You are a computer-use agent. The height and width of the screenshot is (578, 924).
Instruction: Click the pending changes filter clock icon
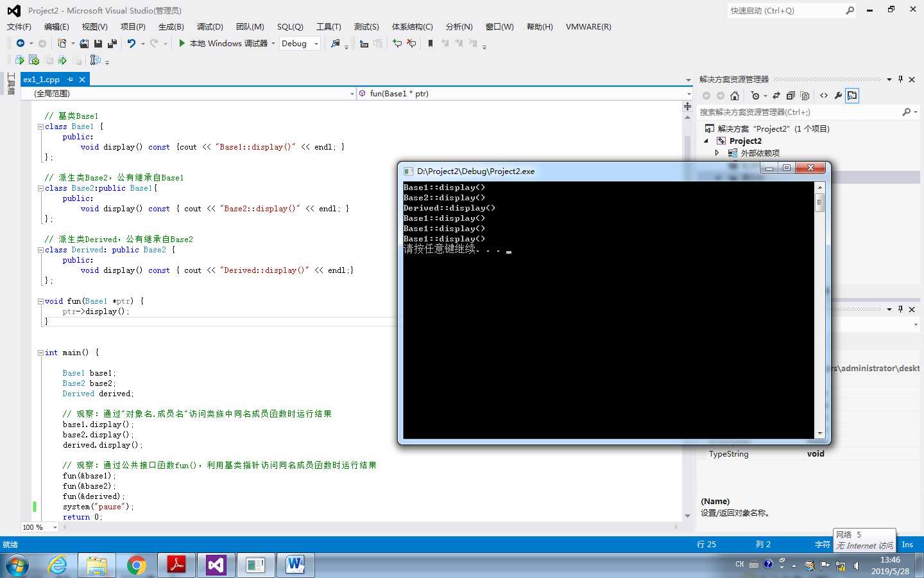[x=755, y=96]
